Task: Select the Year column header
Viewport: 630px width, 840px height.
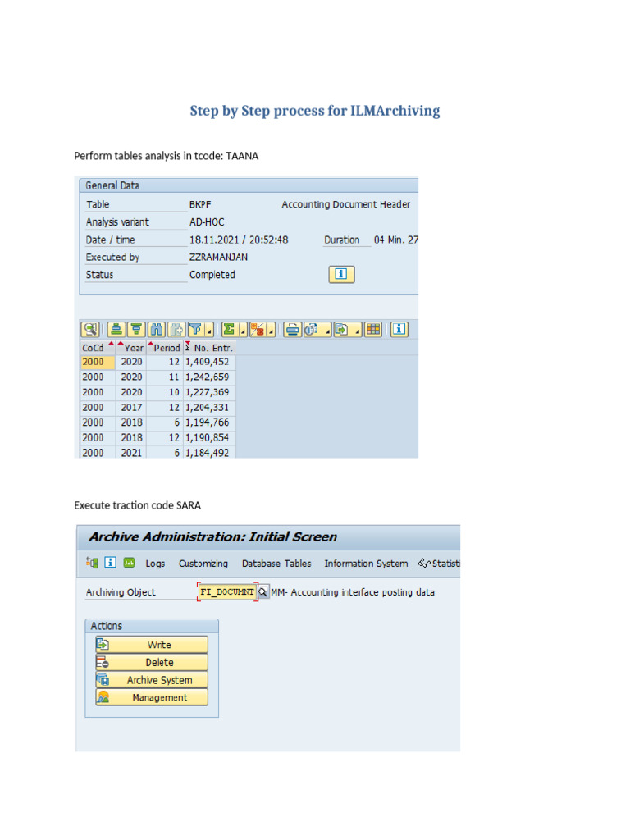Action: [130, 348]
